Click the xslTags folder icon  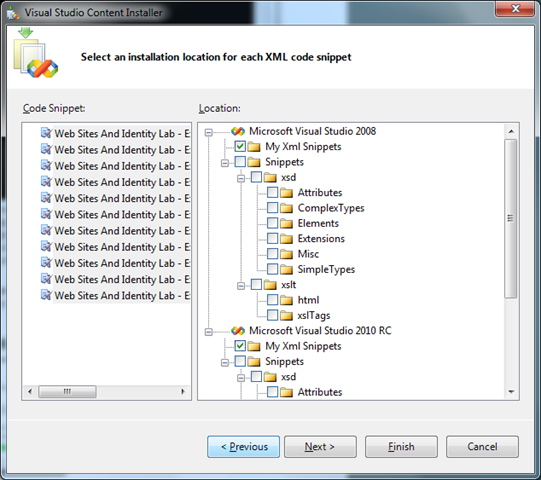click(x=286, y=315)
